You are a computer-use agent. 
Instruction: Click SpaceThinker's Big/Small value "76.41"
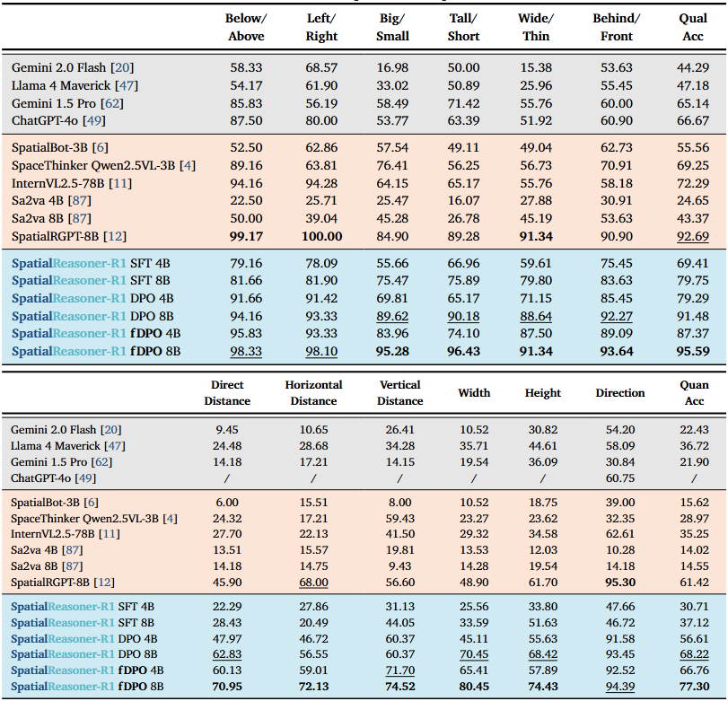tap(392, 165)
